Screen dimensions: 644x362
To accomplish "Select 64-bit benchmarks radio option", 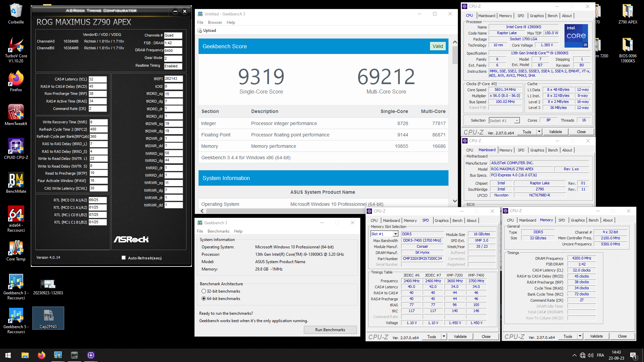I will point(204,299).
